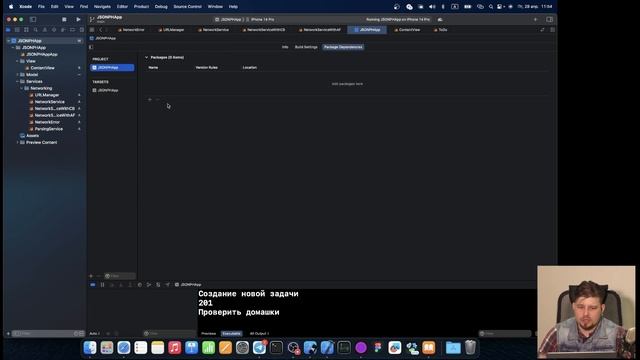Screen dimensions: 640x360
Task: Click the simulate location arrow icon
Action: tap(167, 284)
